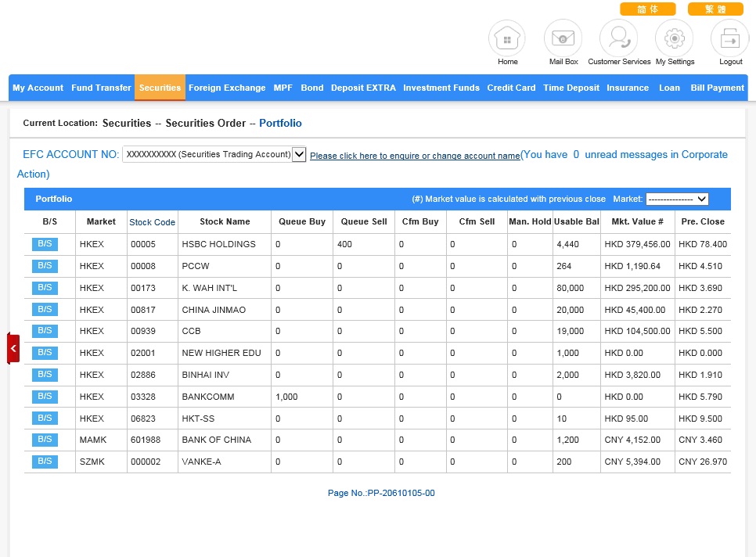The height and width of the screenshot is (557, 756).
Task: Open the Time Deposit menu
Action: pyautogui.click(x=571, y=88)
